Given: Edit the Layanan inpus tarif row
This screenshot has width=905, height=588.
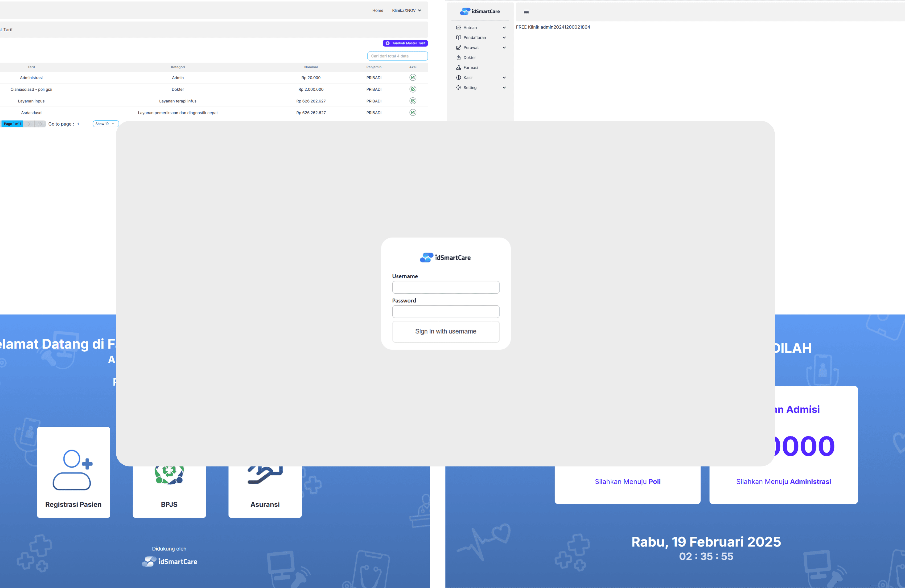Looking at the screenshot, I should pos(413,101).
